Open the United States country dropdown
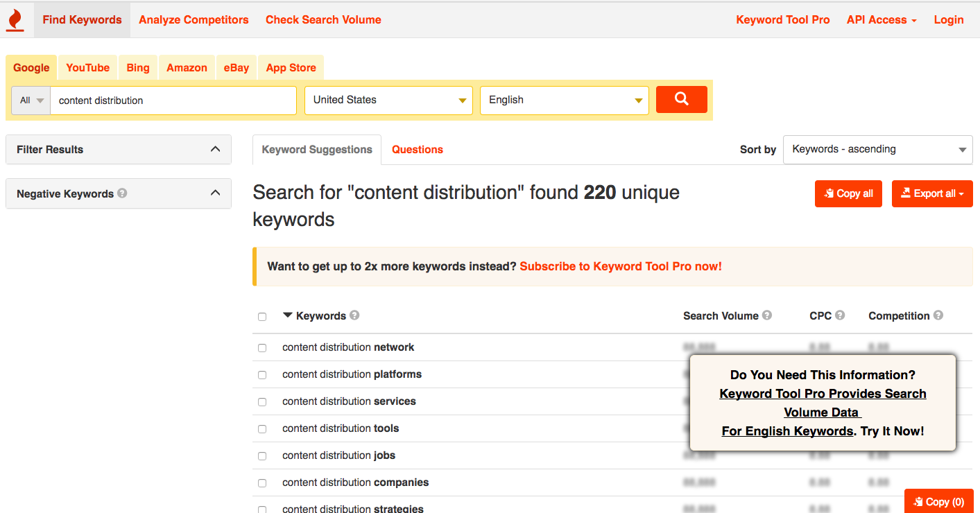 pyautogui.click(x=388, y=101)
